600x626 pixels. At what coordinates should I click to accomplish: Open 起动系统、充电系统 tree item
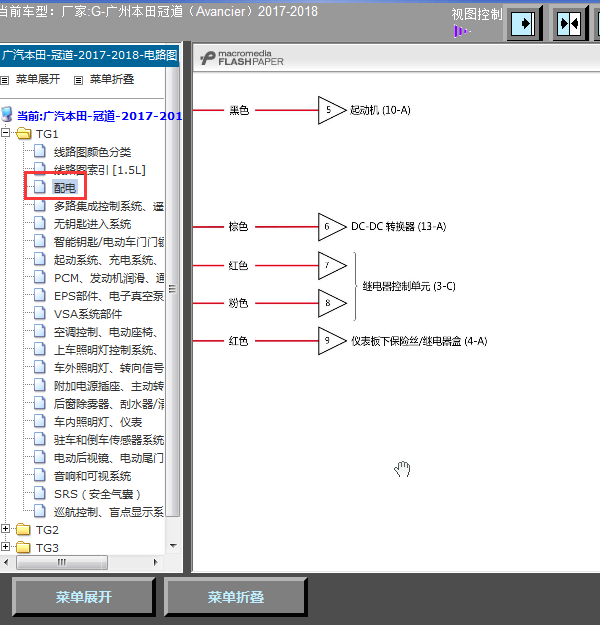(x=106, y=260)
